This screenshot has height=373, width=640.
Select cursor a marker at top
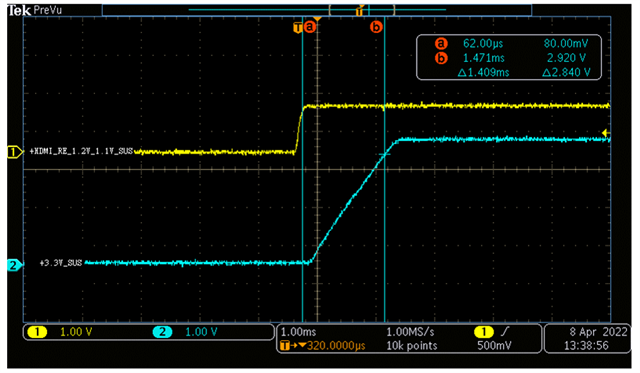point(310,27)
